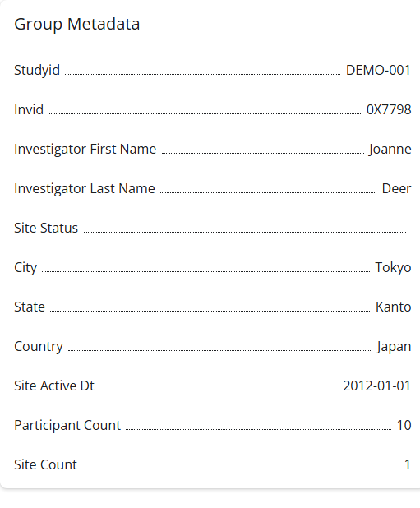Select the 2012-01-01 date value
The height and width of the screenshot is (508, 420).
click(x=377, y=386)
